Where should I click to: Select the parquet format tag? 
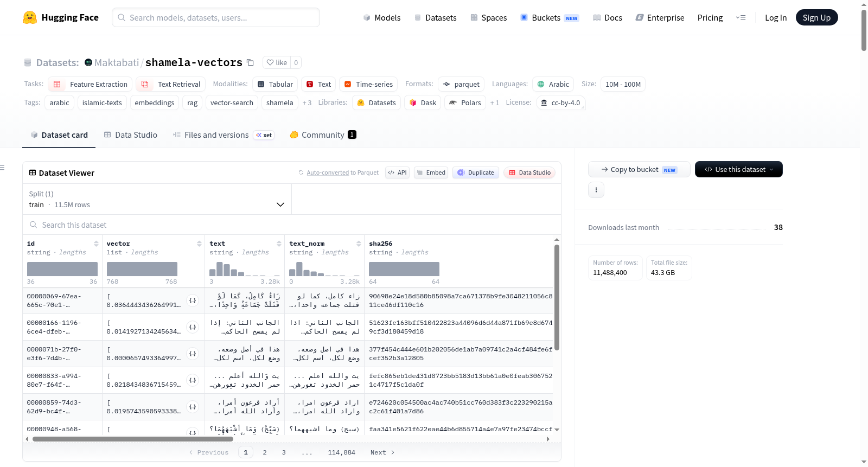tap(461, 84)
